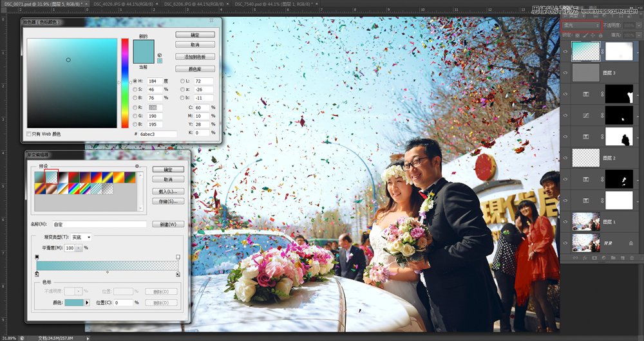Select the H hue radio button
This screenshot has height=341, width=644.
tap(135, 81)
